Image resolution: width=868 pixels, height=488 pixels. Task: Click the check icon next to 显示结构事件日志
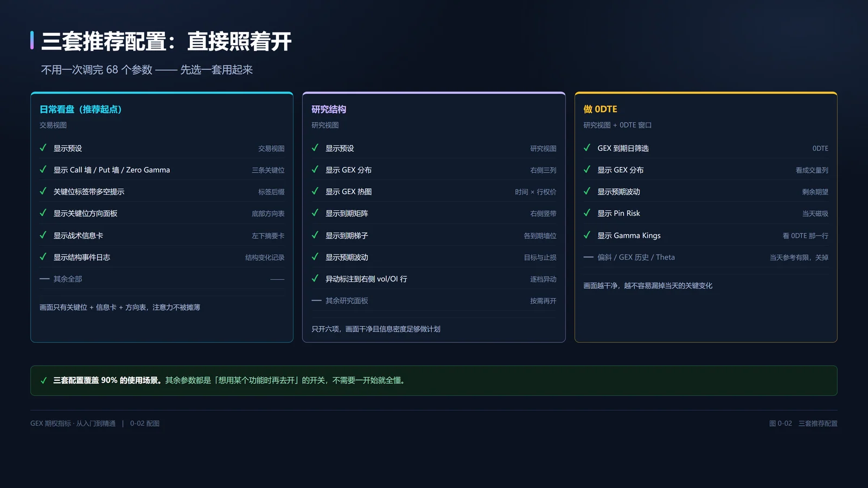(43, 257)
